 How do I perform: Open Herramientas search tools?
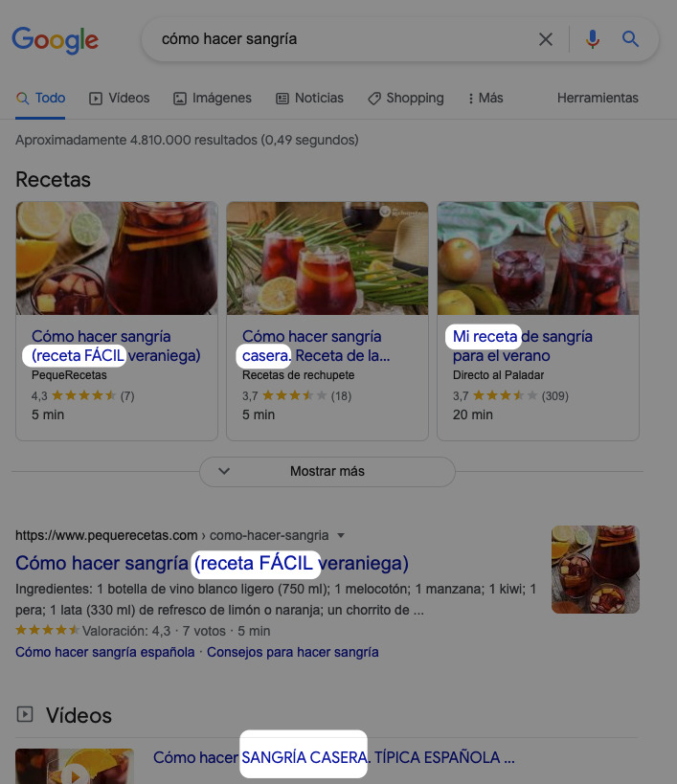tap(598, 98)
